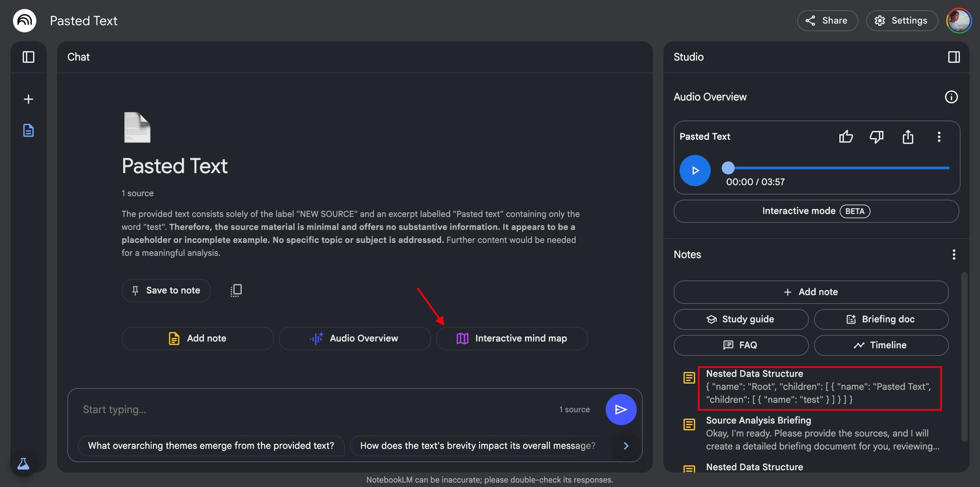Screen dimensions: 980x487
Task: Open Interactive mind map
Action: pos(512,338)
